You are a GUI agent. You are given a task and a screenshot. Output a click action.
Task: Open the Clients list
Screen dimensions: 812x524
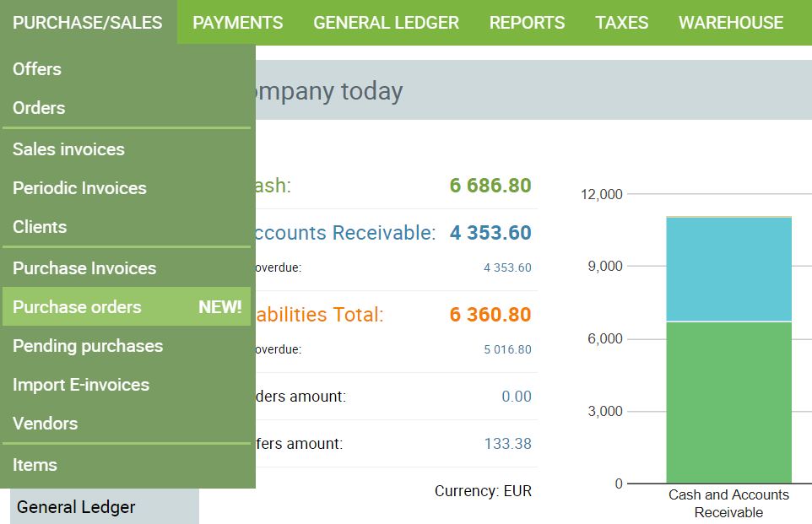pyautogui.click(x=40, y=227)
